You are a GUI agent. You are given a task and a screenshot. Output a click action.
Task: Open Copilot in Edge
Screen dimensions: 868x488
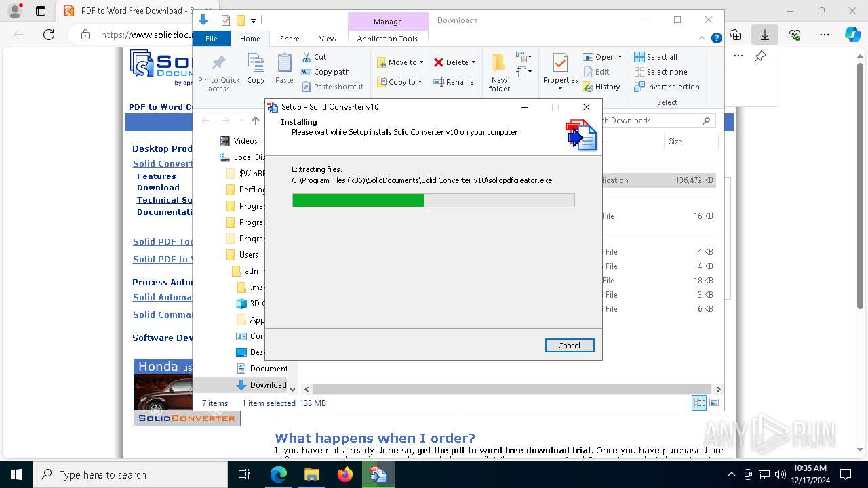click(852, 34)
